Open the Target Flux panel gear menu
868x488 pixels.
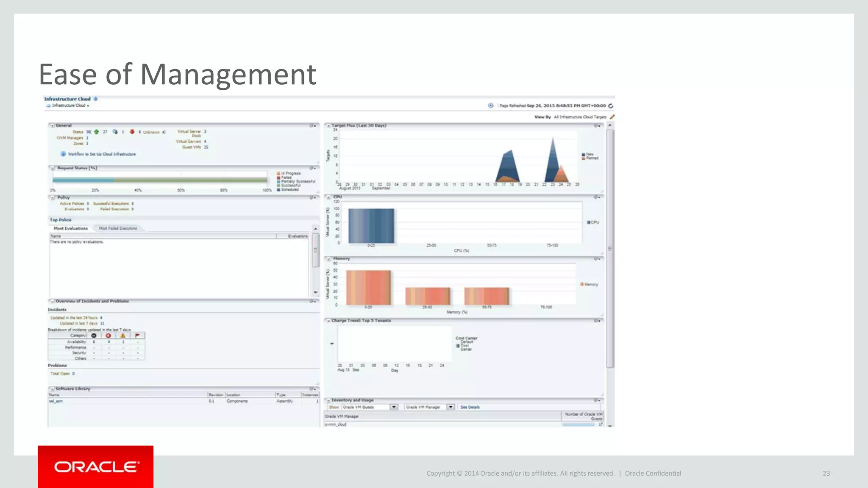pos(597,126)
